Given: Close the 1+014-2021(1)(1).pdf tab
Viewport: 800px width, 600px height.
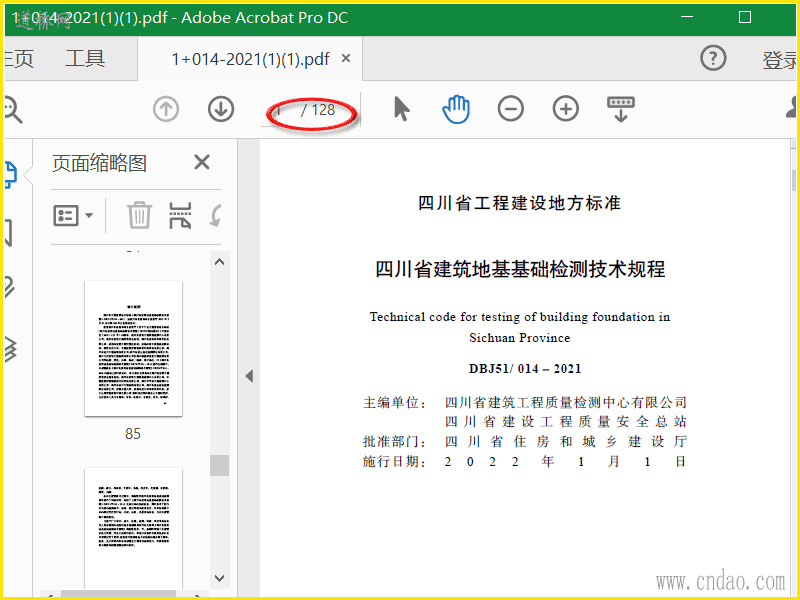Looking at the screenshot, I should [346, 59].
